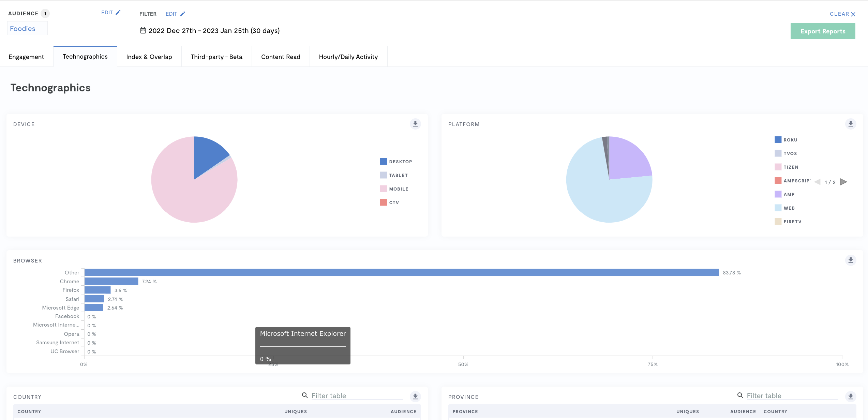The width and height of the screenshot is (868, 420).
Task: Click the Opera browser label
Action: coord(72,334)
